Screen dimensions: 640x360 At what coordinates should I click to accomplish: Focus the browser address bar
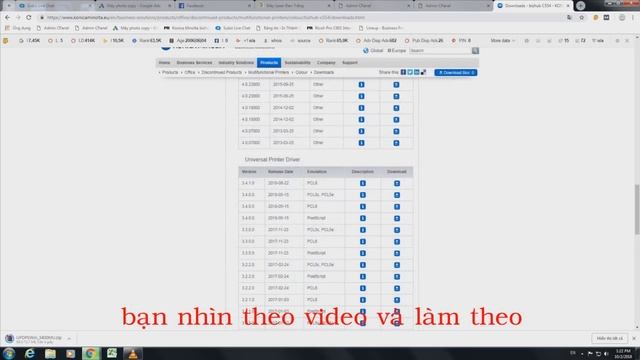click(x=302, y=18)
